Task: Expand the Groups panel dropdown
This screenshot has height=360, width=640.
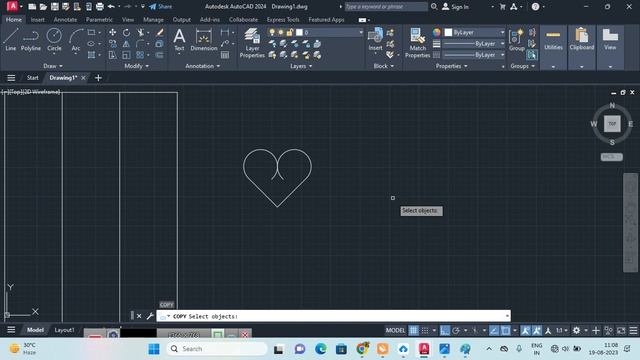Action: click(522, 66)
